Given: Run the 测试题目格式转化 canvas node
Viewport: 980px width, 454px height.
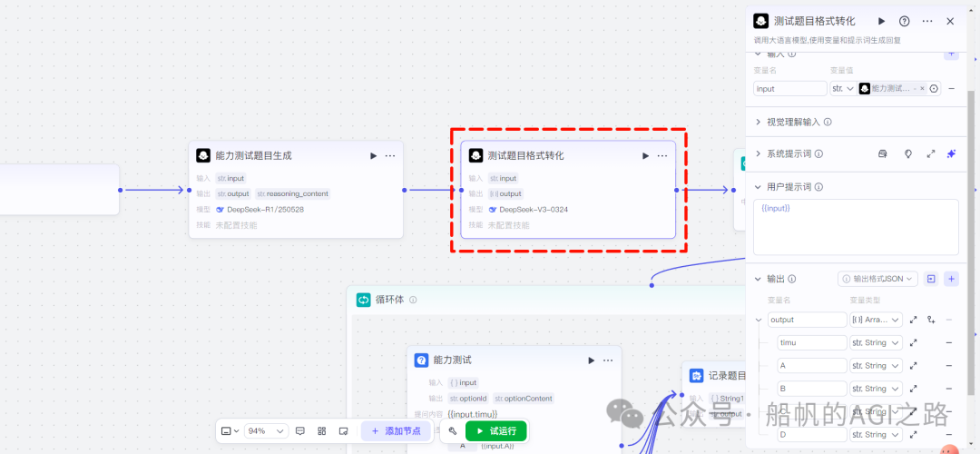Looking at the screenshot, I should (646, 155).
